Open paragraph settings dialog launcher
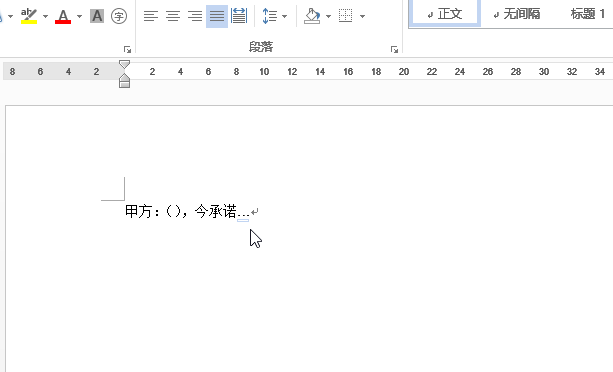Viewport: 613px width, 372px height. click(394, 49)
